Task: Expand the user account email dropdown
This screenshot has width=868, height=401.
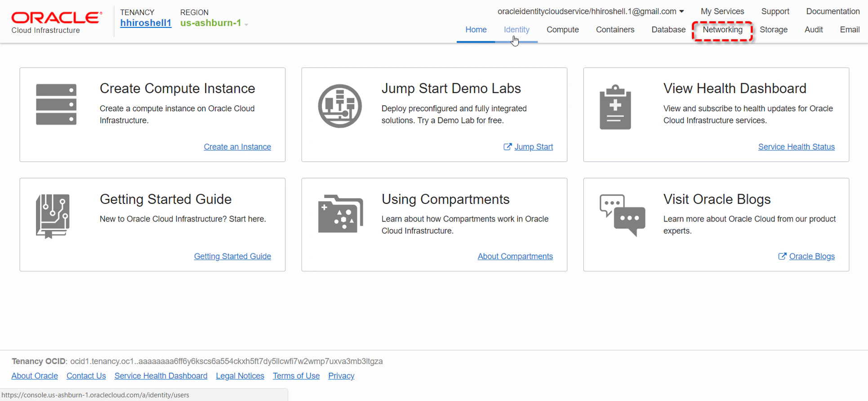Action: [591, 11]
